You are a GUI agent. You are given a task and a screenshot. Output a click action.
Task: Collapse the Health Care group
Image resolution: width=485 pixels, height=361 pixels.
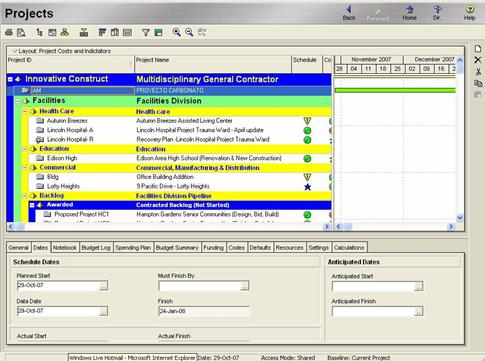point(25,111)
